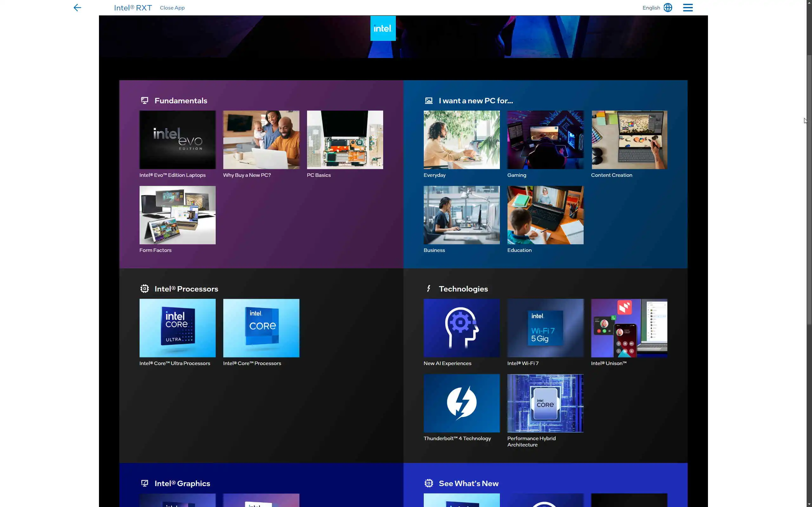The image size is (812, 507).
Task: Click the Close App link
Action: [172, 8]
